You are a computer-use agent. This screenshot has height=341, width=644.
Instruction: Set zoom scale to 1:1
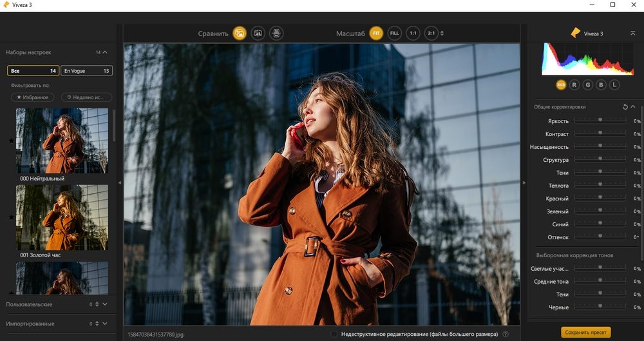[x=413, y=33]
